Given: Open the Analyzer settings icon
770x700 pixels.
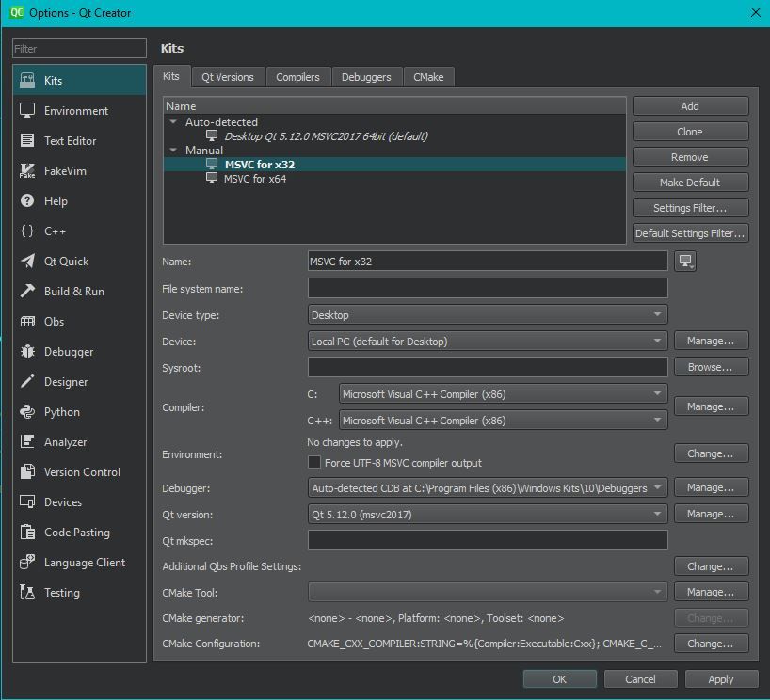Looking at the screenshot, I should (27, 442).
